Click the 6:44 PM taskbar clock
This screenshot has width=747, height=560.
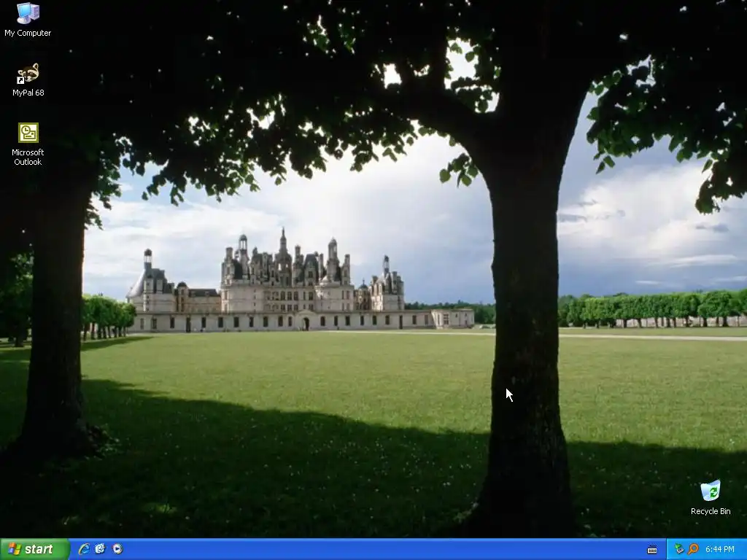point(720,550)
